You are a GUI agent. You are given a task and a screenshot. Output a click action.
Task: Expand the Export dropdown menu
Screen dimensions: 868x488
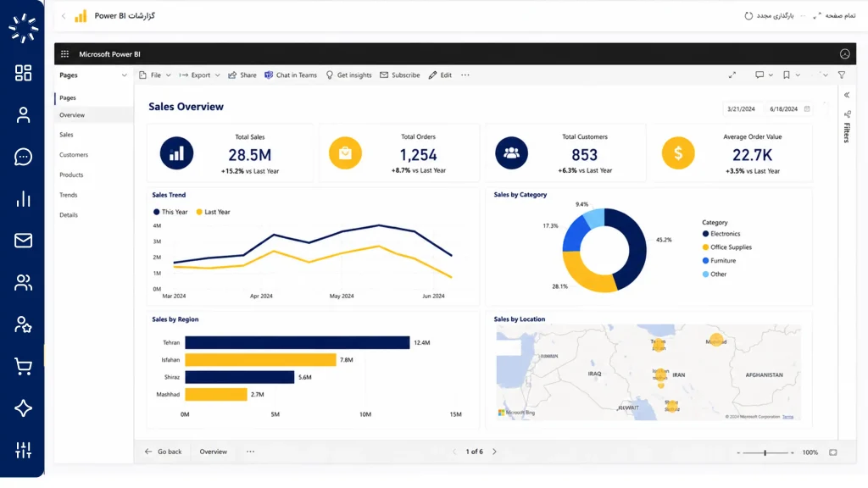point(200,75)
